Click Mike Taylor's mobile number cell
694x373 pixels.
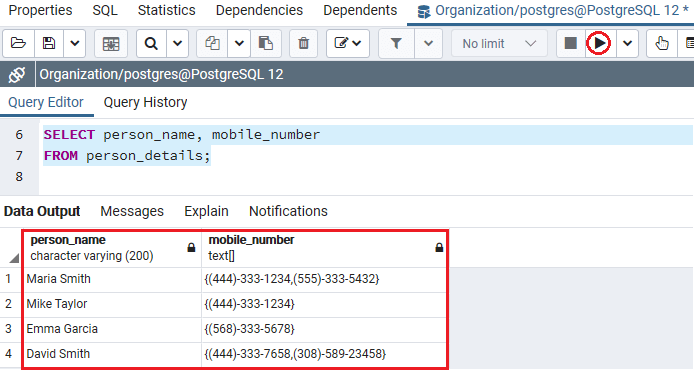[324, 304]
